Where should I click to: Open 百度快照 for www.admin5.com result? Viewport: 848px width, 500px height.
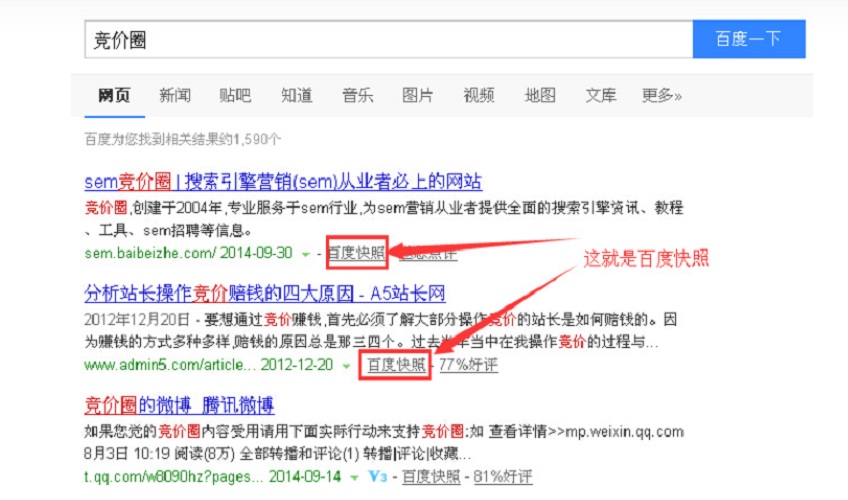coord(396,365)
